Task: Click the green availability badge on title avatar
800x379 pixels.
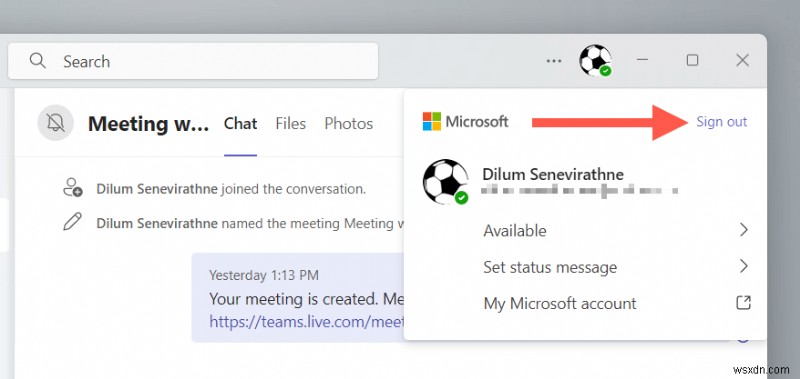Action: click(606, 71)
